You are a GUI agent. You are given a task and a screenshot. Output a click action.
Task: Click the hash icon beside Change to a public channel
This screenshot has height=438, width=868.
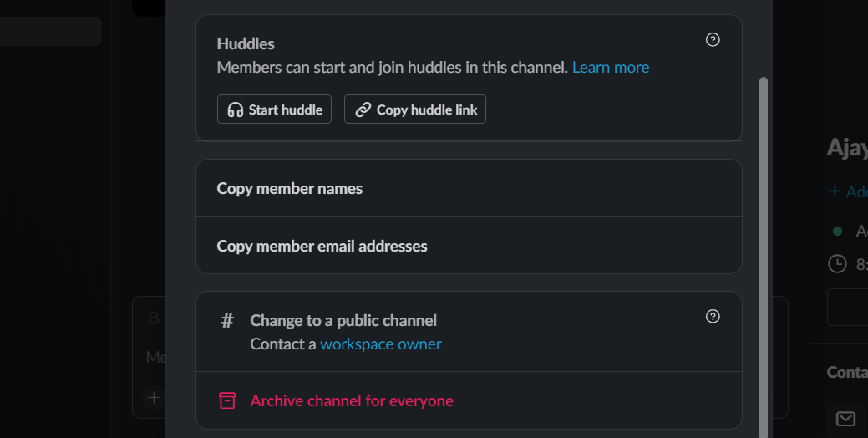click(x=227, y=321)
